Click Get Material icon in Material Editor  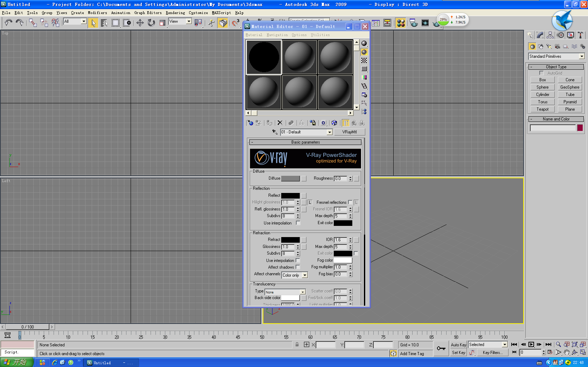(x=250, y=123)
